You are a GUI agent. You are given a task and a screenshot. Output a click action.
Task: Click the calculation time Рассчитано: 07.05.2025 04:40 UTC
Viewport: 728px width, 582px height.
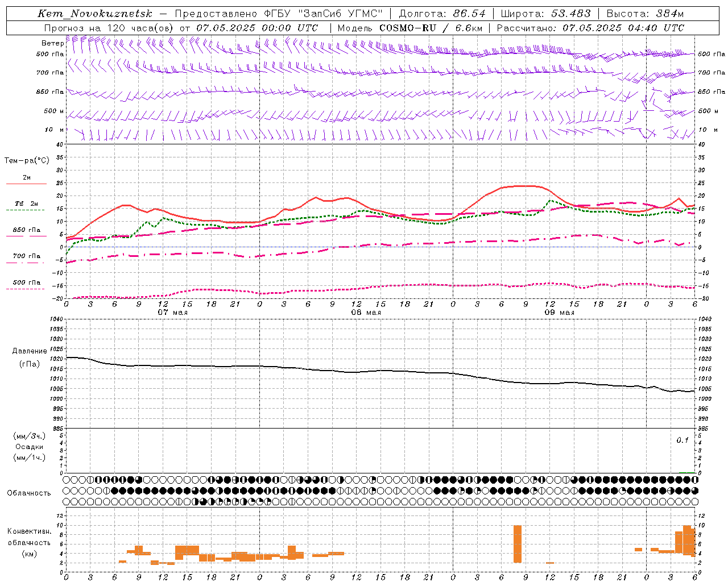pyautogui.click(x=590, y=28)
